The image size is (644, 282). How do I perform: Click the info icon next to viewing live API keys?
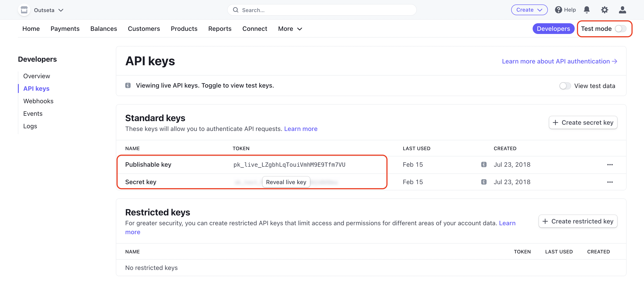(x=128, y=85)
